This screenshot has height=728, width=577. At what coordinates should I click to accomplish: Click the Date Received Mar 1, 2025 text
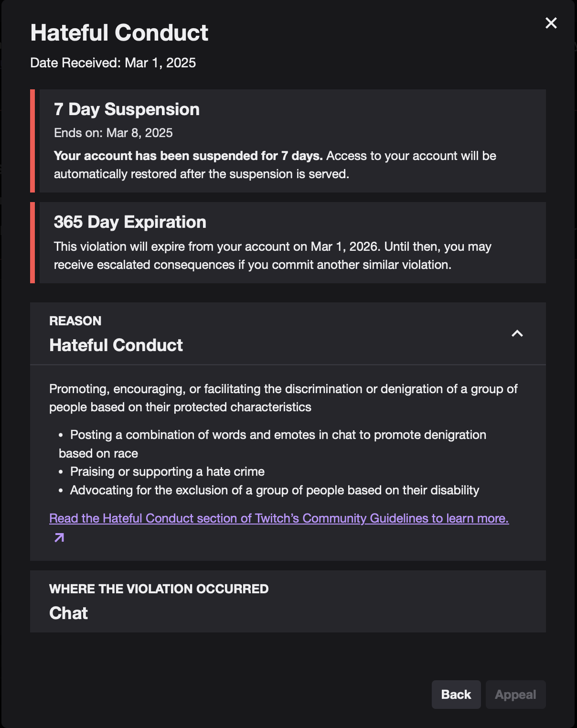[x=113, y=63]
